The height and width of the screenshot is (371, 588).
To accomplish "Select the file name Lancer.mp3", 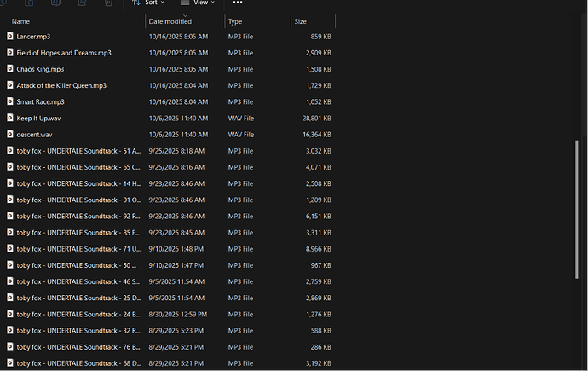I will 33,37.
